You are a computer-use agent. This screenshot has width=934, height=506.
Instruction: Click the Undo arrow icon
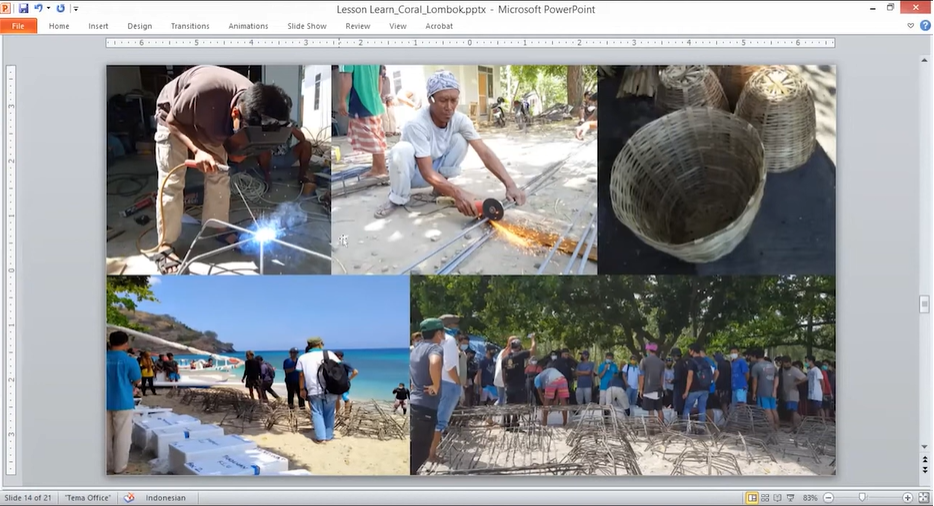(x=39, y=8)
